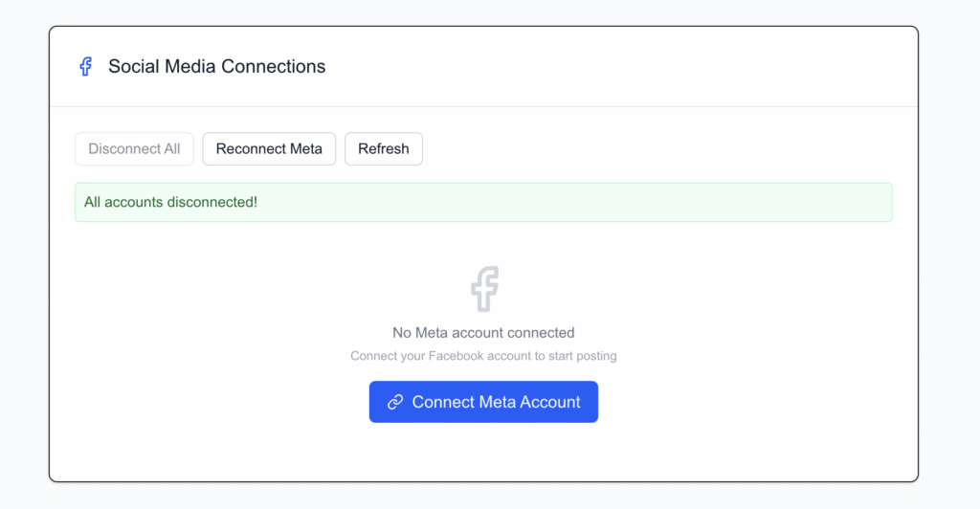980x509 pixels.
Task: Click the grayed-out 'Disconnect All' label
Action: click(134, 149)
